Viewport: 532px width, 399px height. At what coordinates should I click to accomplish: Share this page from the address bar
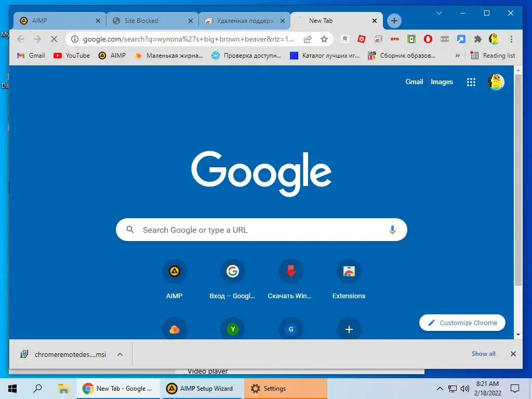coord(308,39)
